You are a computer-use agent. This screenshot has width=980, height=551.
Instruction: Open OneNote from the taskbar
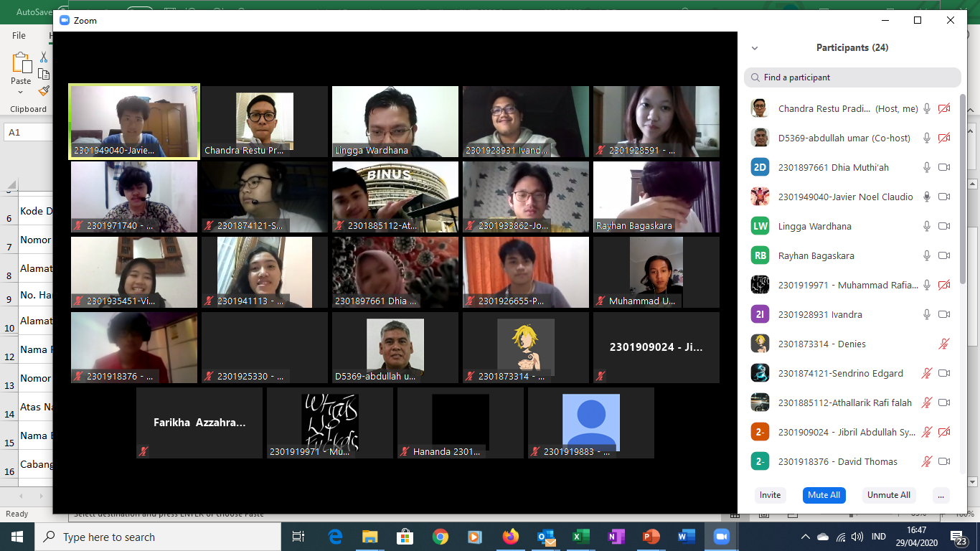click(616, 537)
